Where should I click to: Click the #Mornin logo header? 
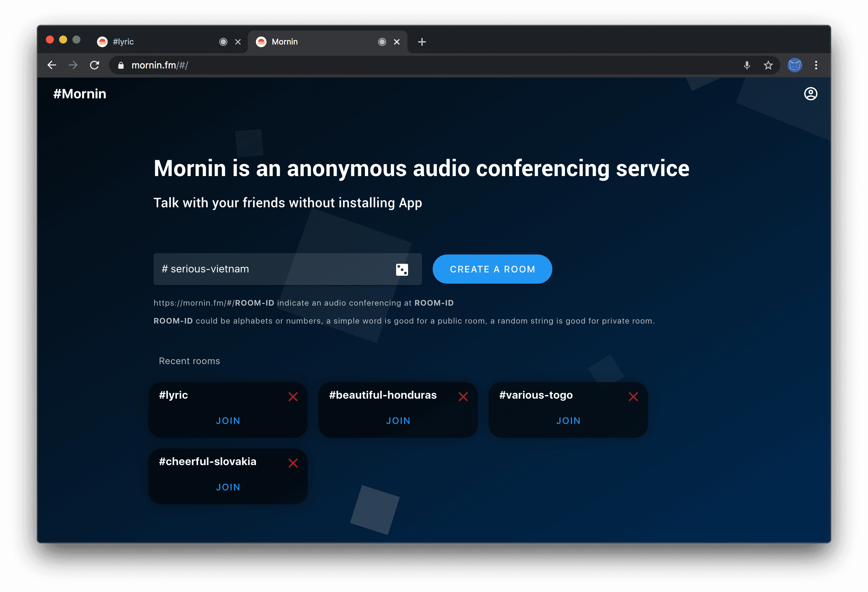(x=79, y=94)
